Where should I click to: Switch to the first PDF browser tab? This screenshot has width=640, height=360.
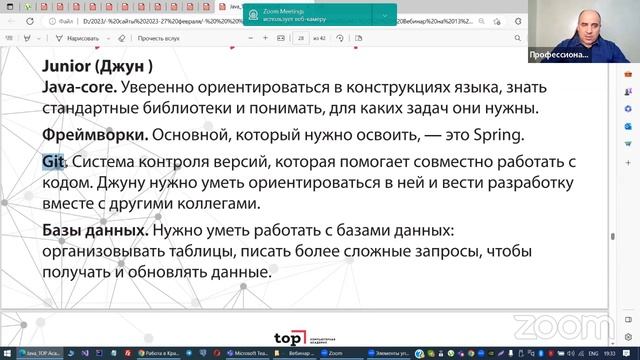(44, 7)
